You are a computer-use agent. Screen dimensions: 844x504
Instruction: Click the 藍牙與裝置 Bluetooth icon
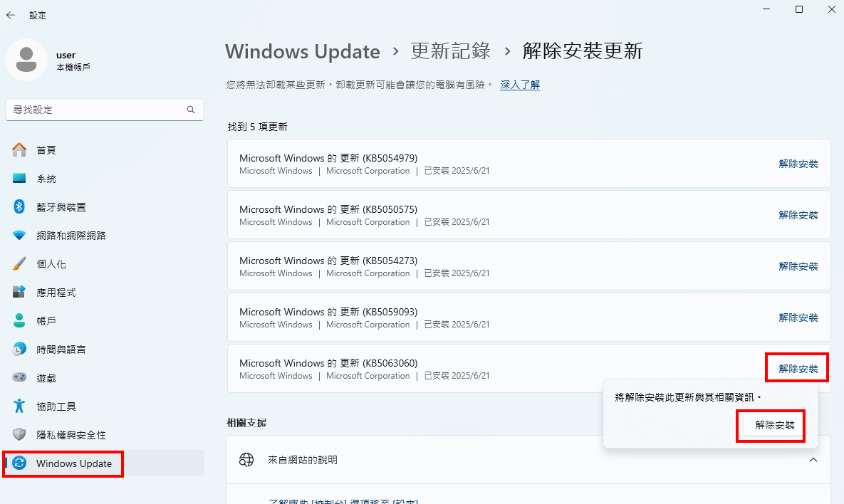coord(19,206)
